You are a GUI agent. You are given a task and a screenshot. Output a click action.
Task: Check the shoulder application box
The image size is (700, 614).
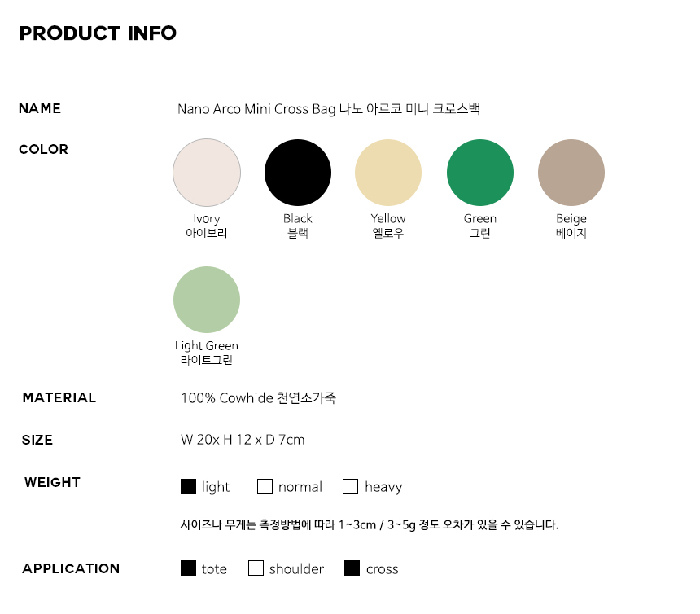point(256,568)
